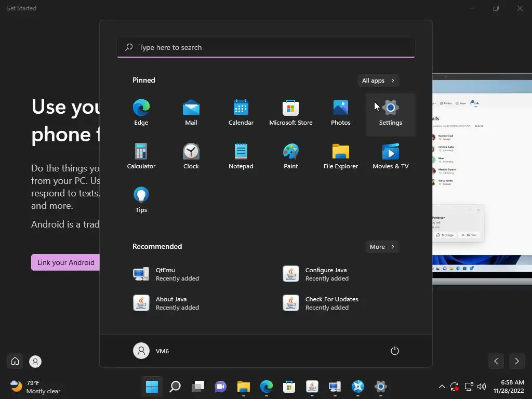Open Task View on taskbar
The image size is (532, 399).
[198, 387]
